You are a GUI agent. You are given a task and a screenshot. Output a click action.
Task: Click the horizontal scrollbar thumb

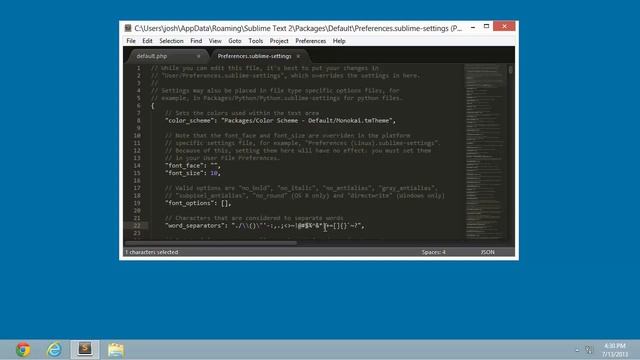(211, 243)
